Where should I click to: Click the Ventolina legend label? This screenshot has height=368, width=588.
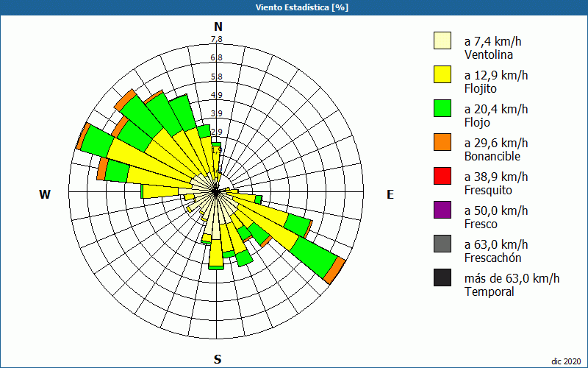[x=489, y=54]
